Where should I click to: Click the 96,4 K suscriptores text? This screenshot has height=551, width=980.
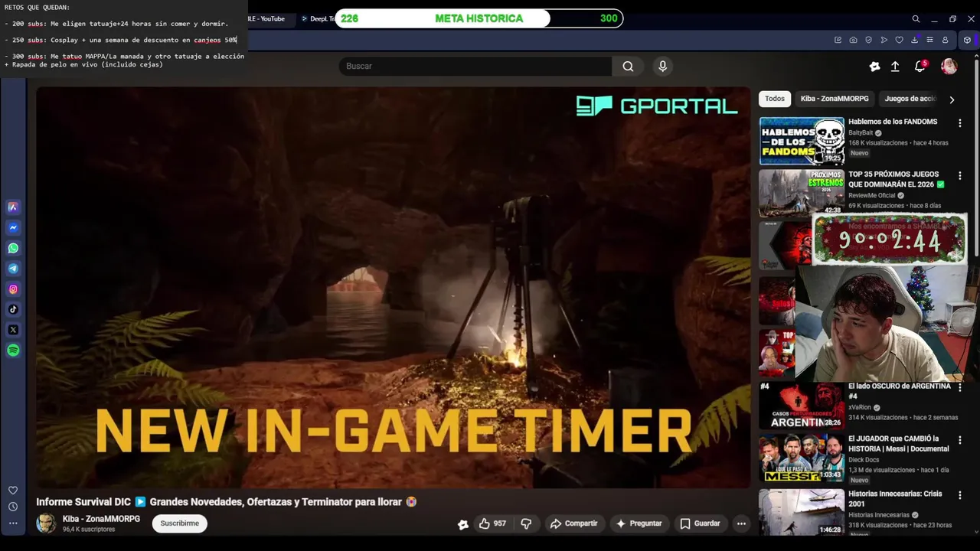(x=89, y=530)
